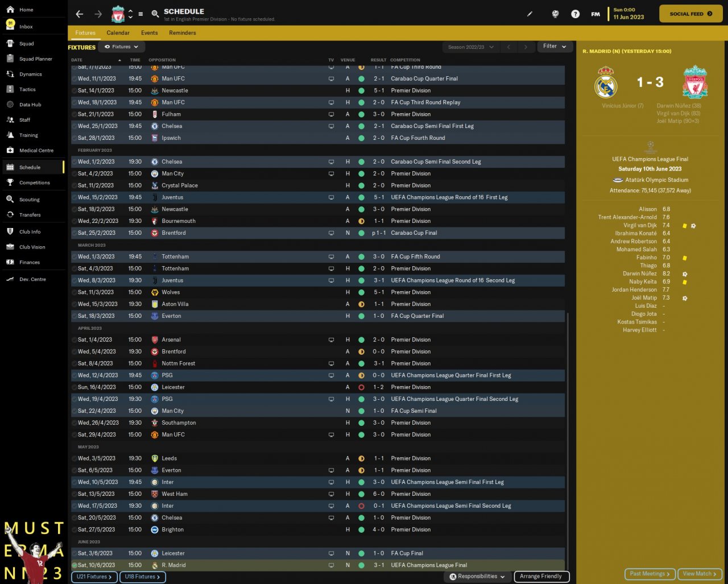Viewport: 728px width, 584px height.
Task: Click the View Match button
Action: pyautogui.click(x=700, y=574)
